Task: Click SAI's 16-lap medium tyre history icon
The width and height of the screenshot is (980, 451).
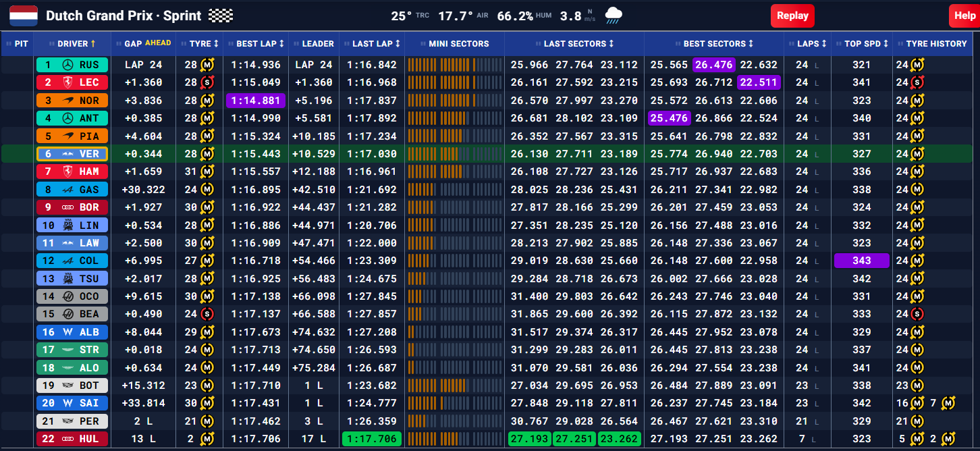Action: coord(917,403)
